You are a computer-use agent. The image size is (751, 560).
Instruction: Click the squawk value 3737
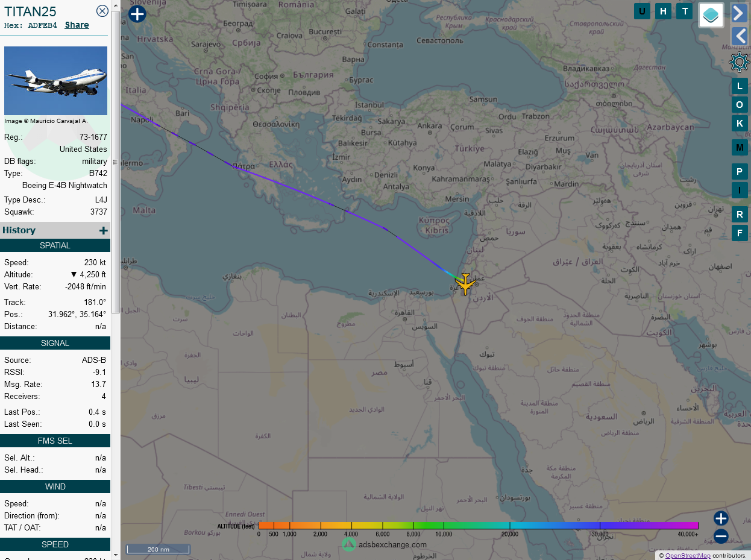[99, 212]
